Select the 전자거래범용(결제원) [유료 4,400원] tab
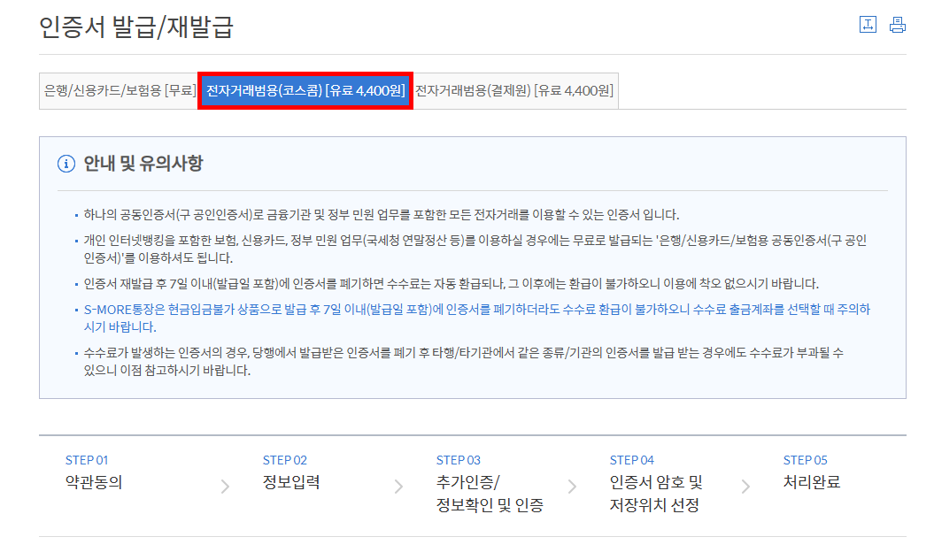Image resolution: width=934 pixels, height=560 pixels. click(x=514, y=90)
